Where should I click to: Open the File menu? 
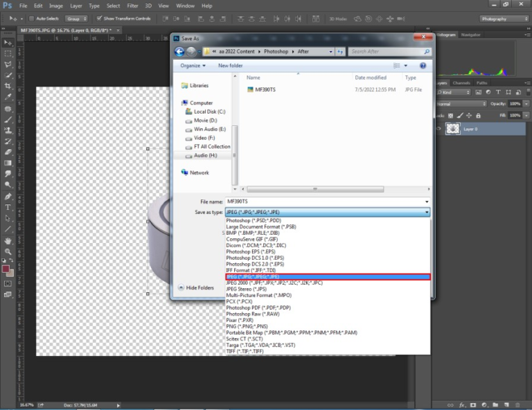click(x=23, y=6)
